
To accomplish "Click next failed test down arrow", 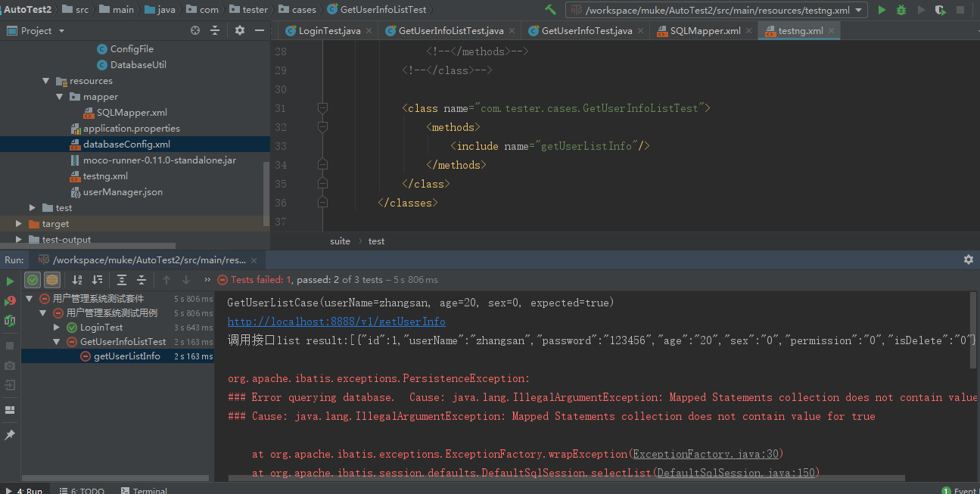I will (186, 280).
